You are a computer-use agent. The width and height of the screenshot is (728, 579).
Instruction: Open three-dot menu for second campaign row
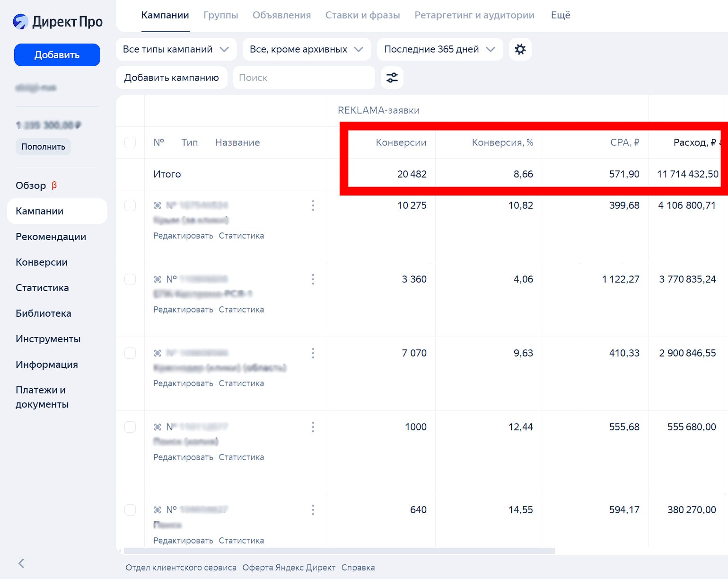click(x=313, y=279)
